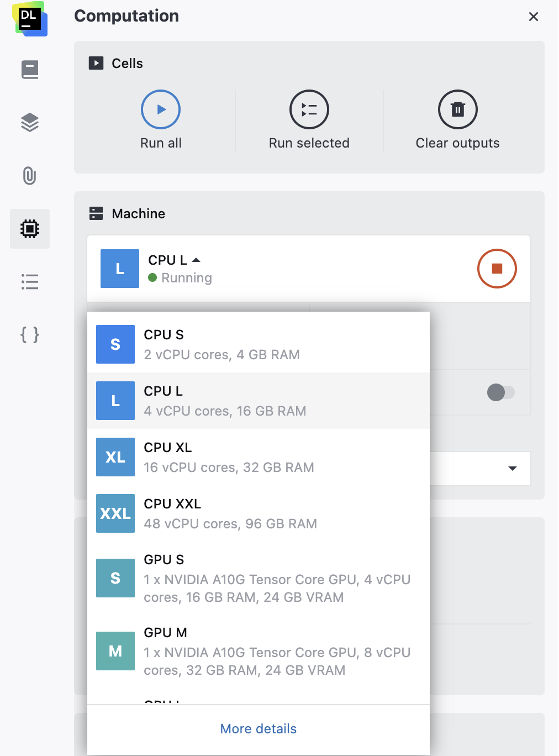559x756 pixels.
Task: Click the Clear outputs trash icon
Action: point(457,109)
